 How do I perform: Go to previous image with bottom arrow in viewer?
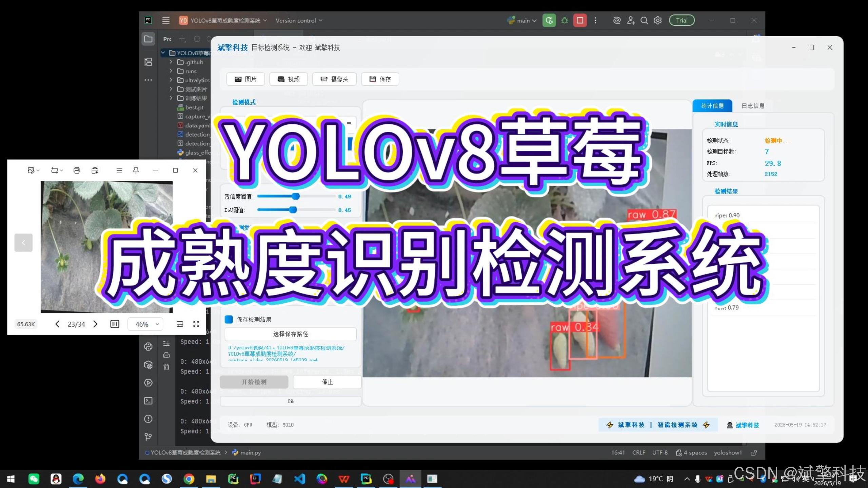pyautogui.click(x=57, y=324)
